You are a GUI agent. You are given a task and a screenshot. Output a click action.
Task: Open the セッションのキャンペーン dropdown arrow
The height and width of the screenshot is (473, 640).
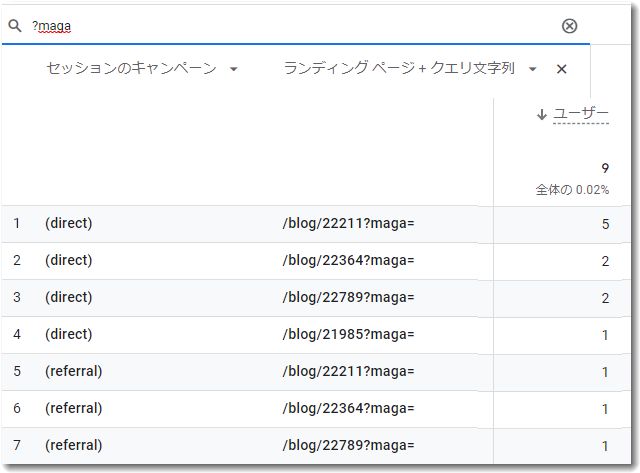(233, 69)
